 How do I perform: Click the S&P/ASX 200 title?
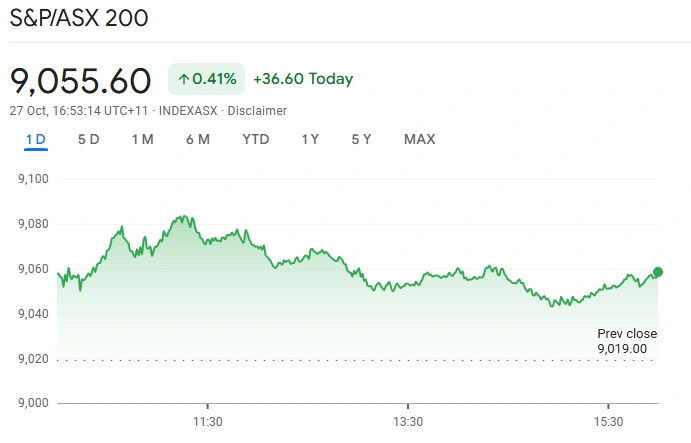pyautogui.click(x=79, y=18)
